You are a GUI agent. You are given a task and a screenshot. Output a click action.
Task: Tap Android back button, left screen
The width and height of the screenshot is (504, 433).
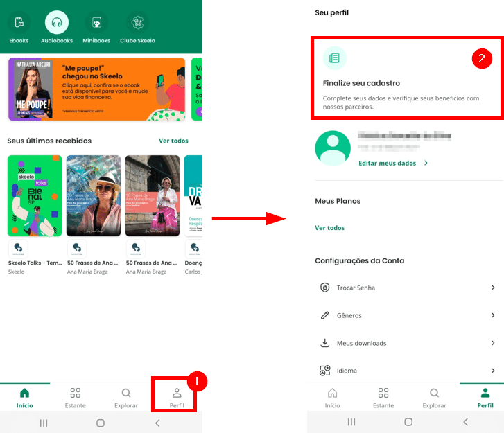157,423
